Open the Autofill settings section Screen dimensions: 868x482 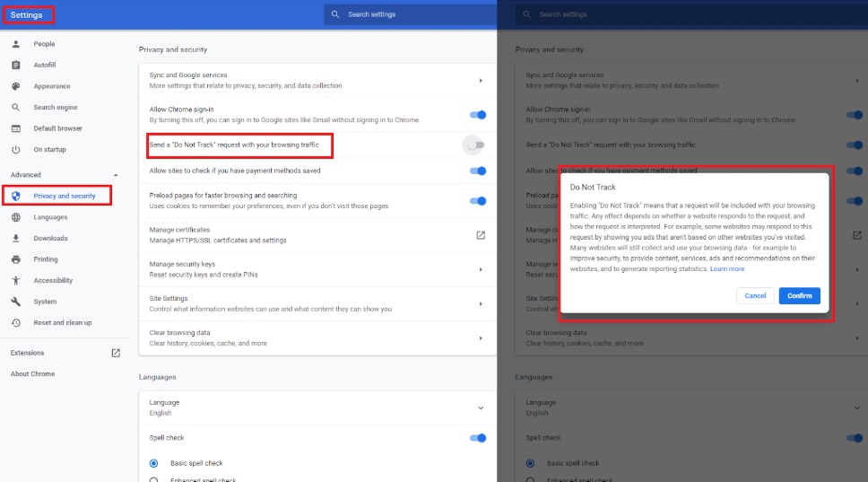45,65
